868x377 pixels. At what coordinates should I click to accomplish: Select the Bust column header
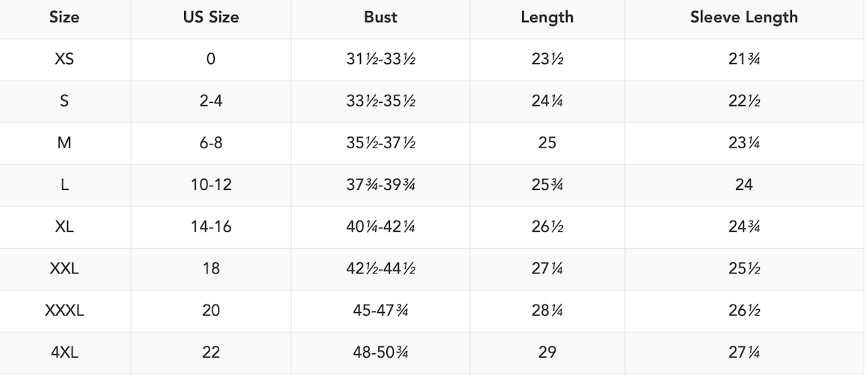(380, 17)
